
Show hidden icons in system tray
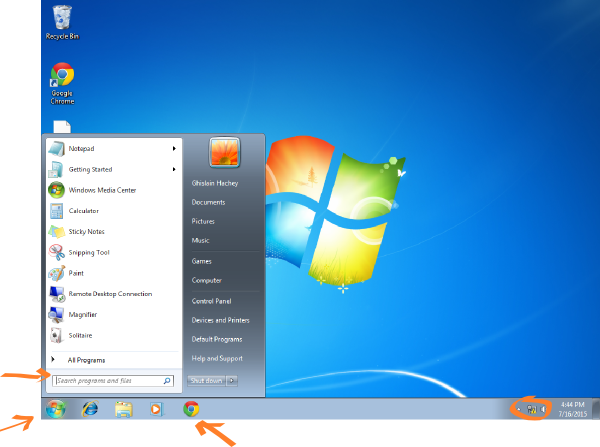click(519, 409)
